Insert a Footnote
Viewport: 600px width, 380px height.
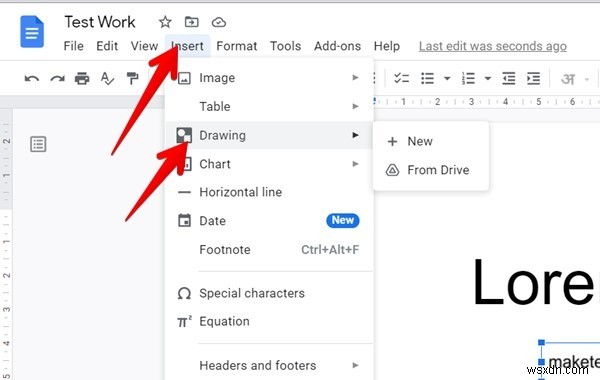pos(269,250)
